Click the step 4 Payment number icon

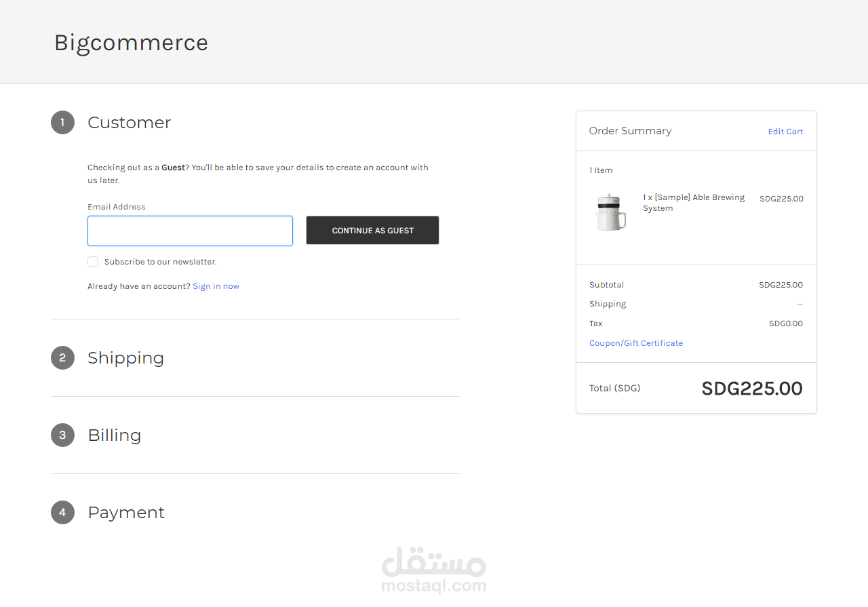[x=62, y=513]
